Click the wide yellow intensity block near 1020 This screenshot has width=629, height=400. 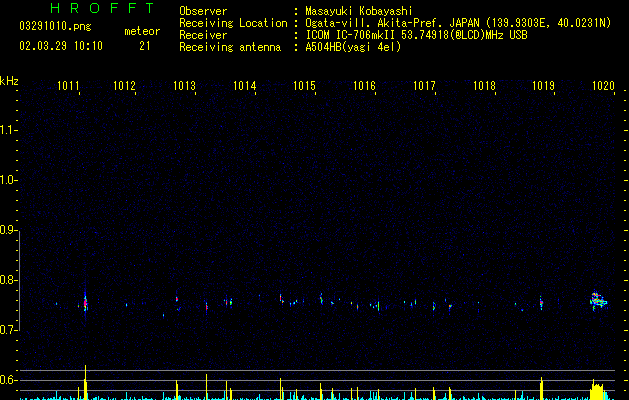click(x=597, y=390)
